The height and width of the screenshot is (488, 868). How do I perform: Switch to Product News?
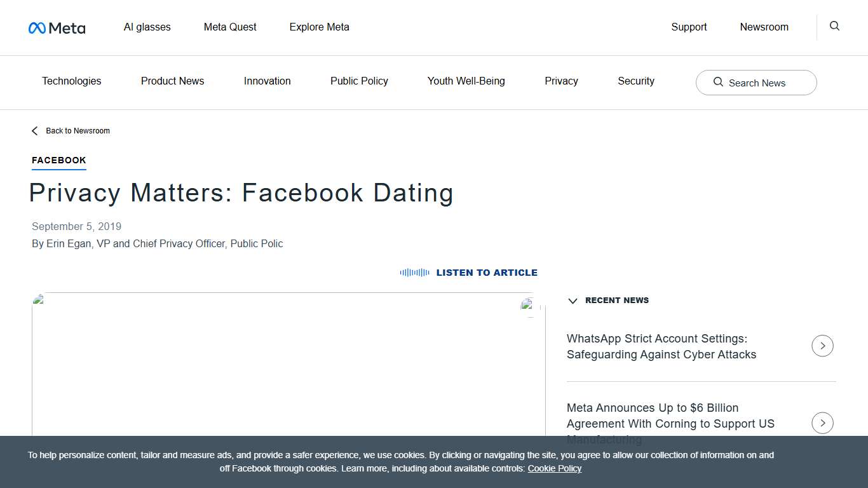172,81
